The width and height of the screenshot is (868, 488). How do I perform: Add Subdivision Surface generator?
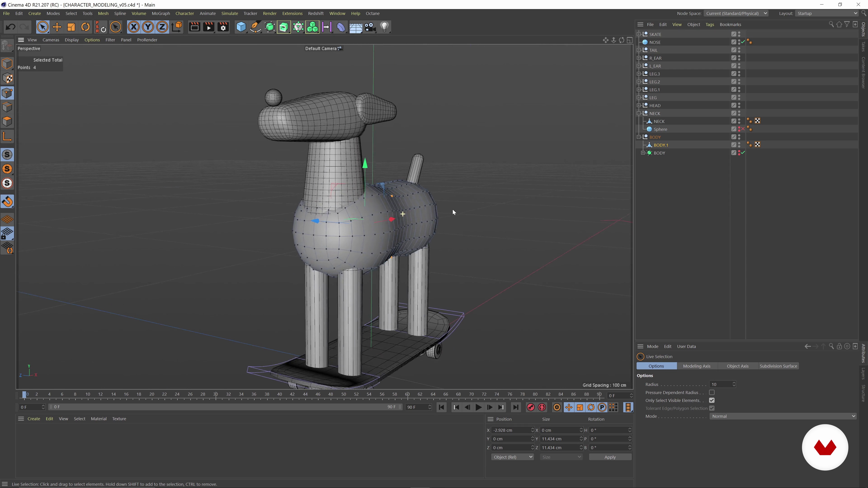(x=270, y=27)
